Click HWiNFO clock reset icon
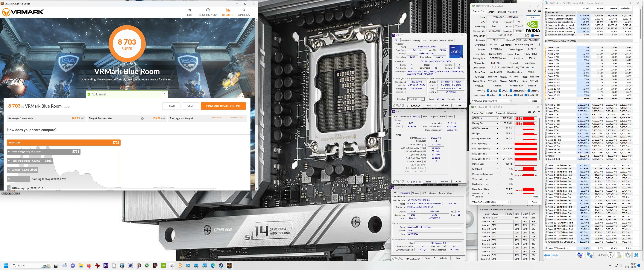The height and width of the screenshot is (270, 644). pyautogui.click(x=610, y=255)
